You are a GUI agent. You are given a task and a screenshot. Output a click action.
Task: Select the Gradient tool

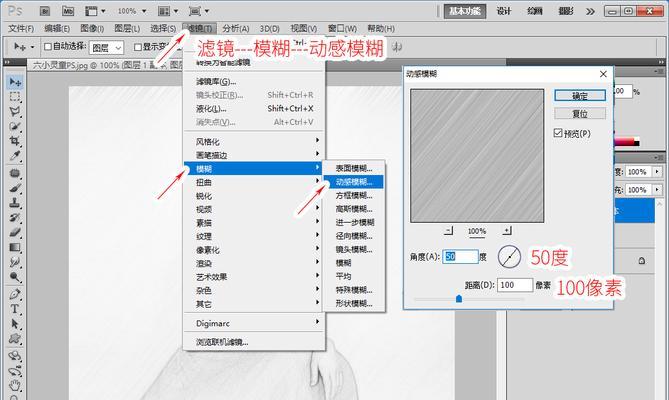(x=15, y=248)
